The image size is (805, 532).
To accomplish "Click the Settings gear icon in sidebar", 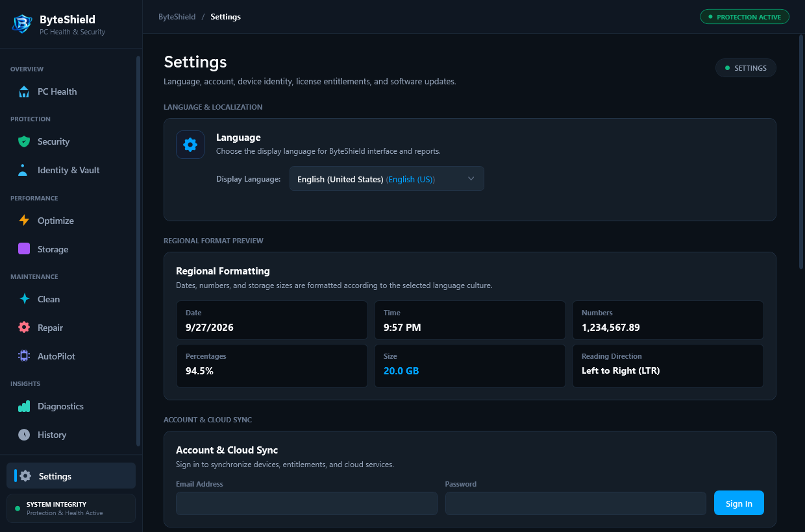I will pyautogui.click(x=25, y=476).
